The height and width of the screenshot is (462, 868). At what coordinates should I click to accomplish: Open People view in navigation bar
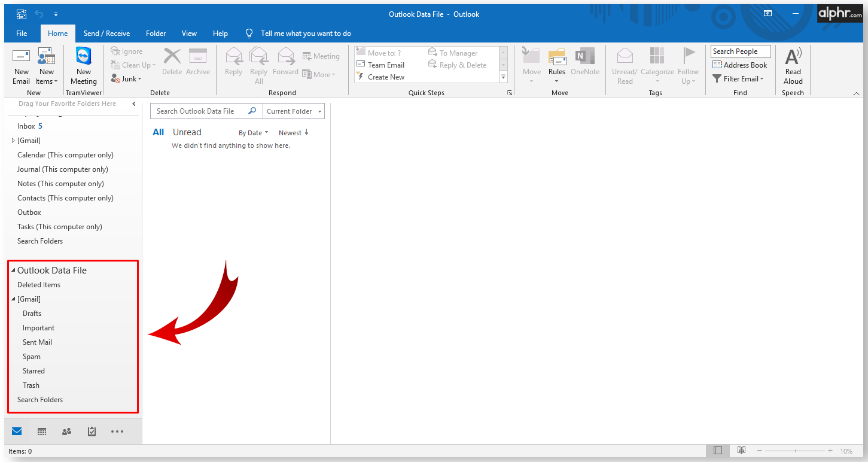pos(66,431)
